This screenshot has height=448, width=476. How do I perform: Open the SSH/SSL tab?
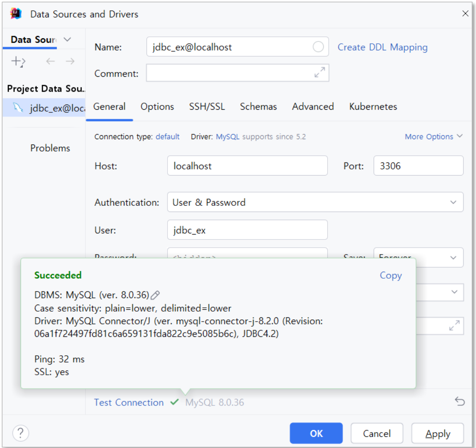[x=207, y=107]
